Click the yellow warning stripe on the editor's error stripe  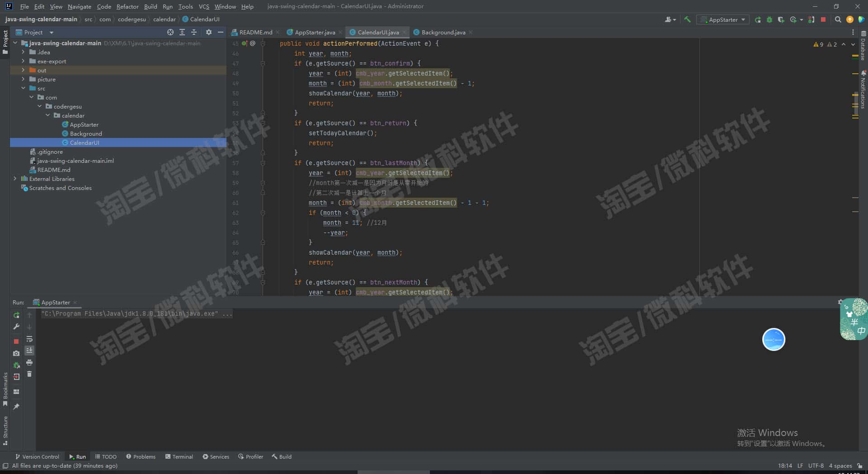pos(855,56)
